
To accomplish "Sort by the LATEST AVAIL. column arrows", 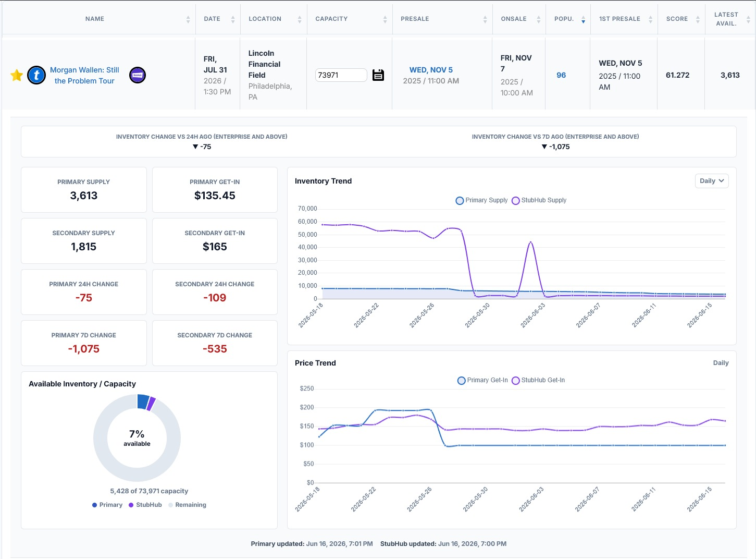I will pos(749,19).
